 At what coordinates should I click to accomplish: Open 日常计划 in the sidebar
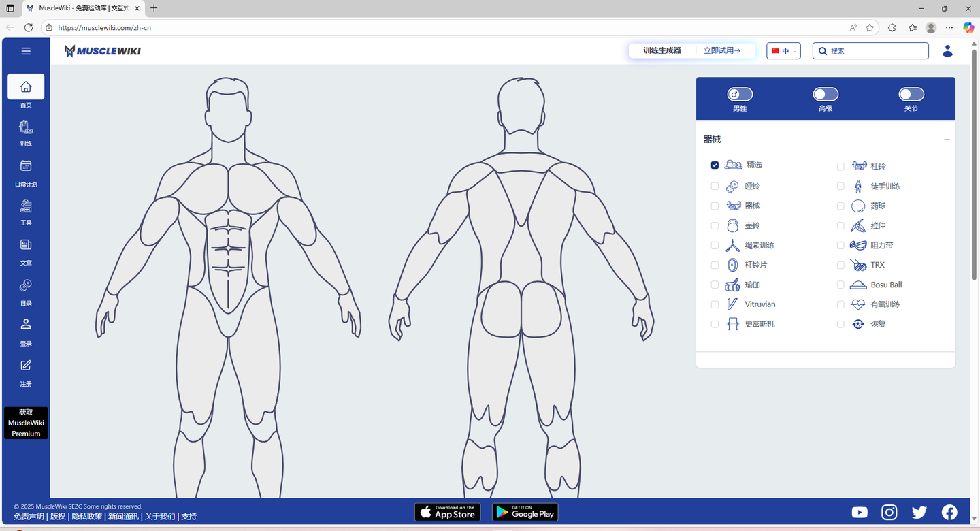click(26, 173)
